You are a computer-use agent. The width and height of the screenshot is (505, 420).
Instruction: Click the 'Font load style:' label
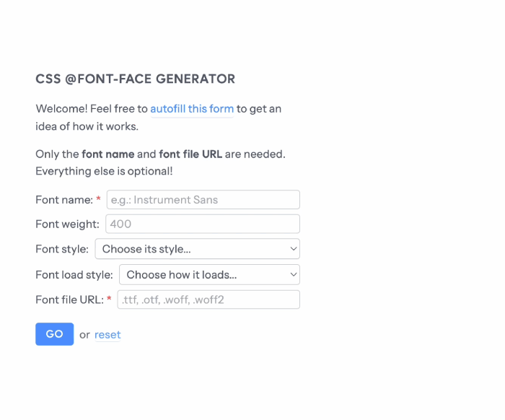pyautogui.click(x=74, y=275)
